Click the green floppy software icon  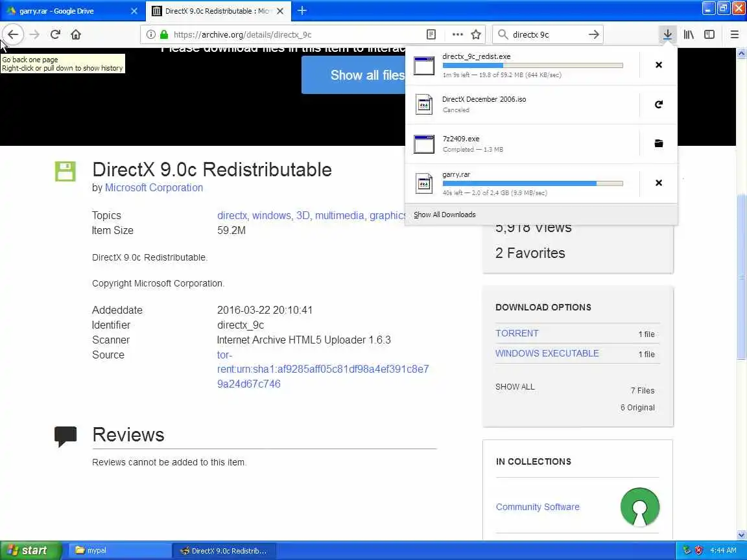coord(65,171)
